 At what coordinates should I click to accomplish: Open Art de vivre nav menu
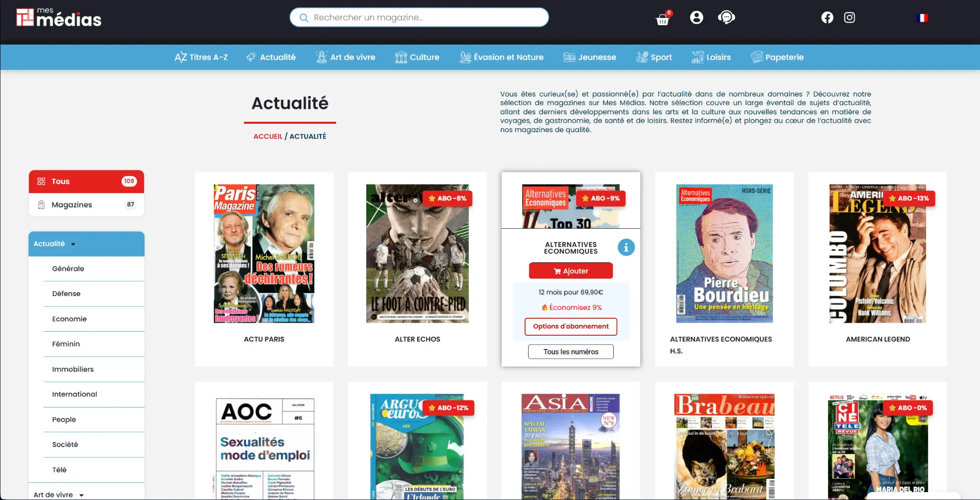click(345, 57)
